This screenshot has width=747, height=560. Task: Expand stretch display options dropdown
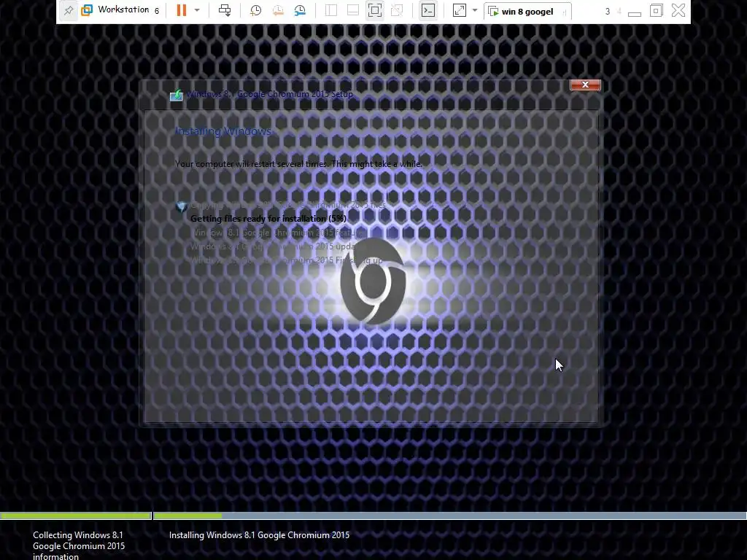tap(474, 10)
